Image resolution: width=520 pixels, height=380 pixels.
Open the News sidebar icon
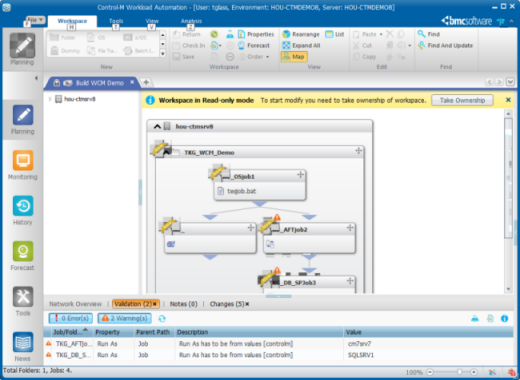(x=23, y=342)
